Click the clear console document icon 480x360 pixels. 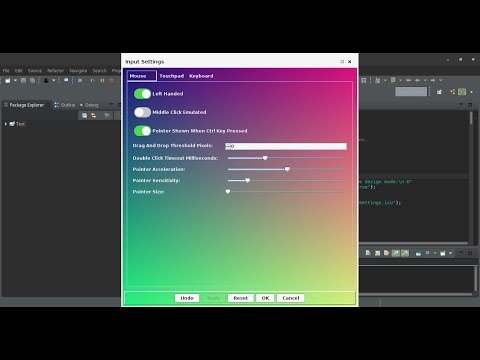coord(368,253)
